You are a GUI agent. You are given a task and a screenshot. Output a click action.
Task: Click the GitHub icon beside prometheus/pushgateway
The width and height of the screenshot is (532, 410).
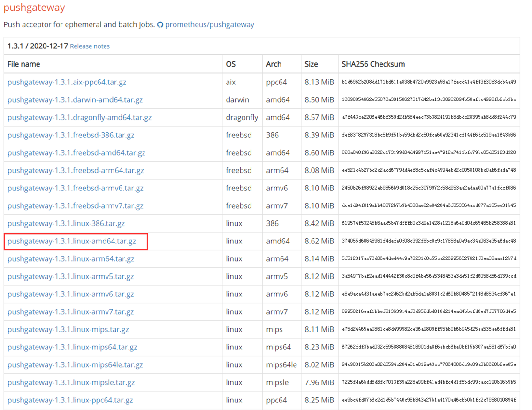[x=160, y=25]
